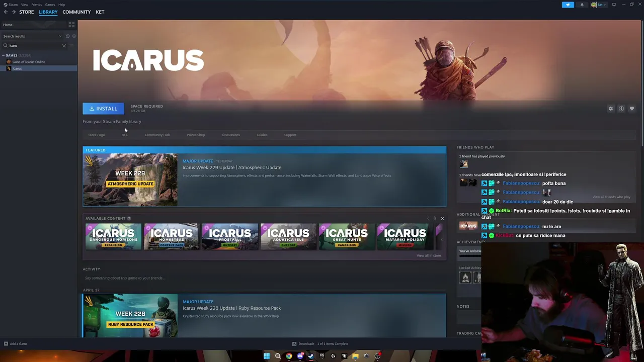Go forward with the right arrow

click(x=13, y=12)
